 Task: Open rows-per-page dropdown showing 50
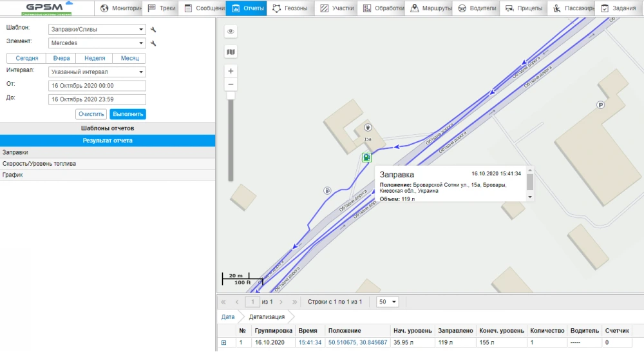pos(387,302)
